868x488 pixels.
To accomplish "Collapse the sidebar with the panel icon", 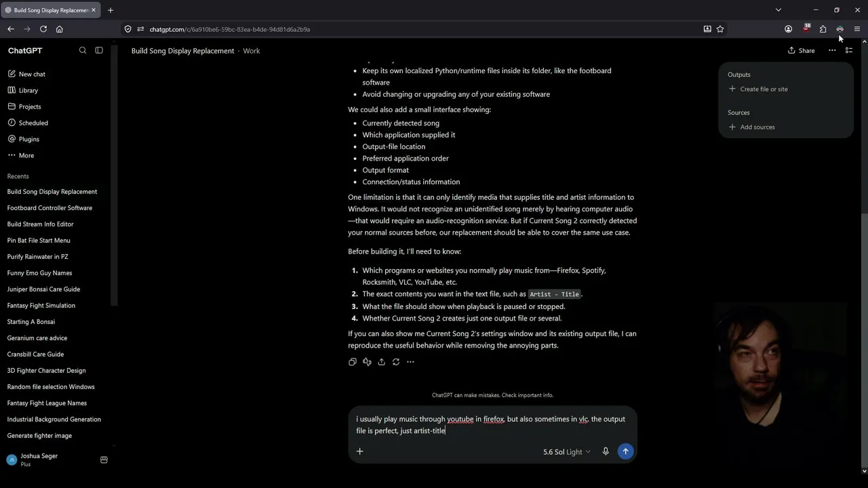I will (x=99, y=50).
